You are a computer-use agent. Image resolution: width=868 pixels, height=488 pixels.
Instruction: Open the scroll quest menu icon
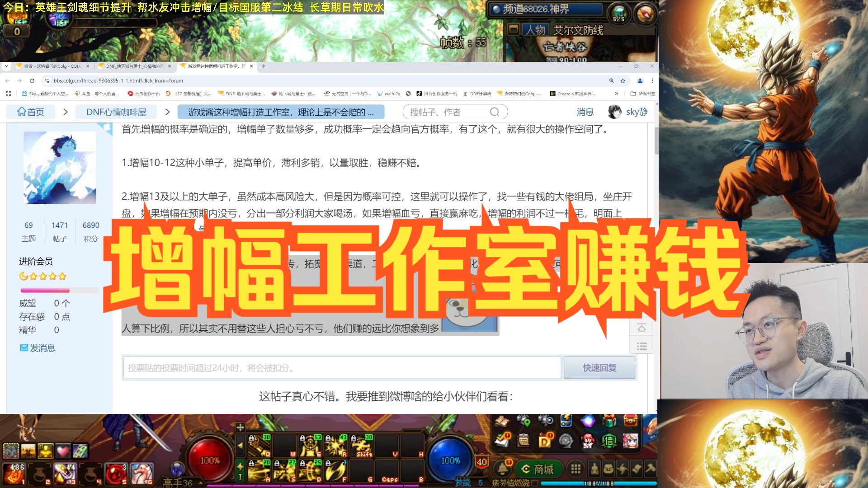(637, 469)
